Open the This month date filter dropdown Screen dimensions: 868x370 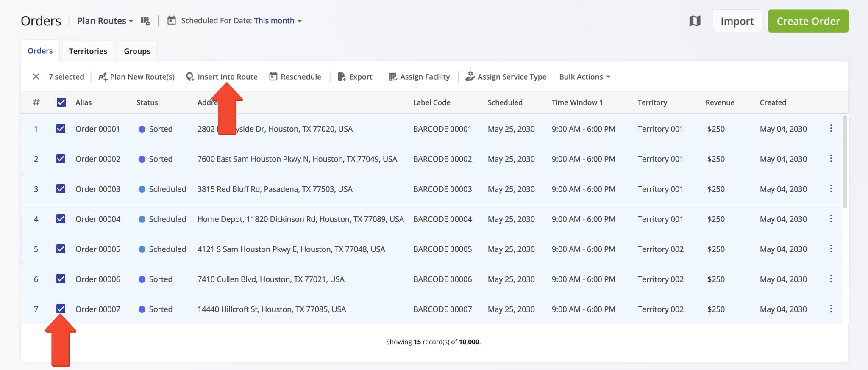click(278, 21)
